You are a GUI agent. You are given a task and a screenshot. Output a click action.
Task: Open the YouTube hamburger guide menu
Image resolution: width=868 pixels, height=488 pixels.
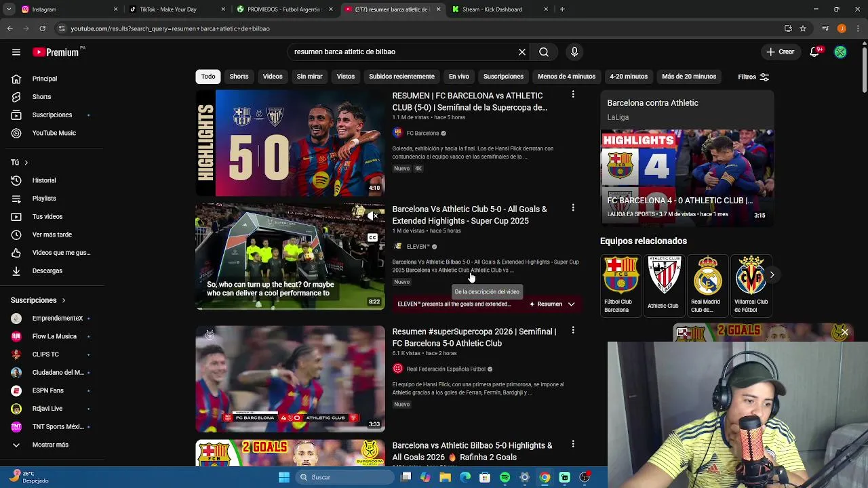[16, 52]
